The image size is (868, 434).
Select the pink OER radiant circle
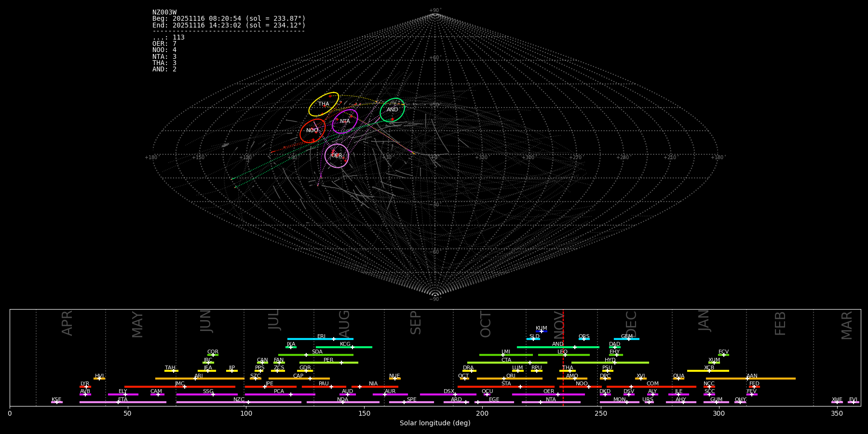click(337, 156)
